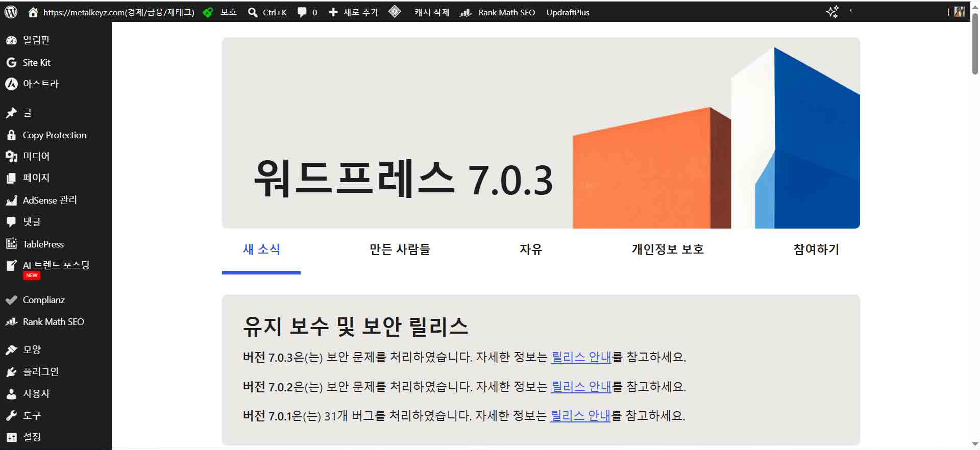The width and height of the screenshot is (980, 450).
Task: Open 릴리스 안내 link for version 7.0.2
Action: (581, 387)
